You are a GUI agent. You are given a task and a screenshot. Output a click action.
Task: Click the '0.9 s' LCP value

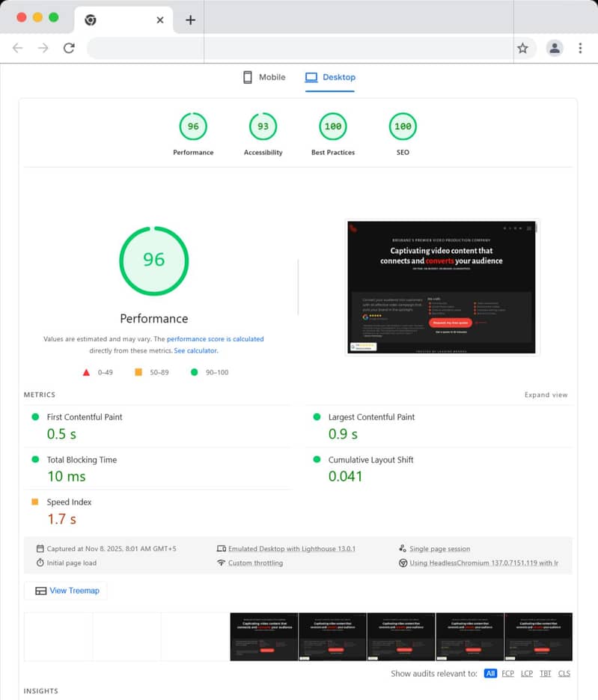coord(343,434)
